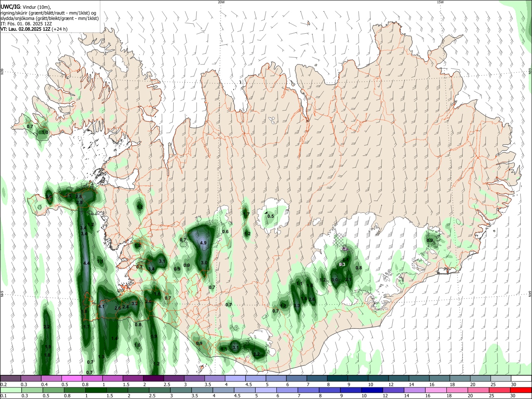
Task: Click the 3.1 value beside the 2.2 on the south coast
Action: click(236, 347)
